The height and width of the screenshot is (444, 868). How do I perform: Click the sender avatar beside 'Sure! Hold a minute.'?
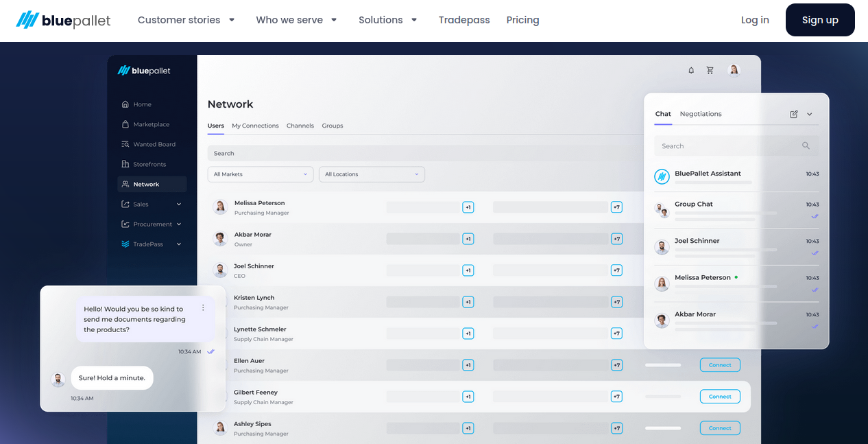pos(58,379)
